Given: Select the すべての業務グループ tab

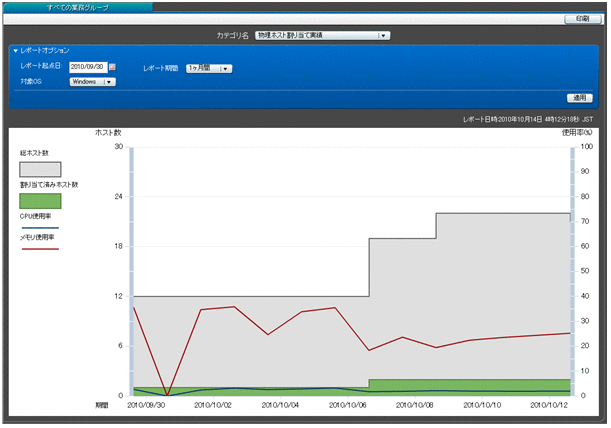Looking at the screenshot, I should point(80,7).
